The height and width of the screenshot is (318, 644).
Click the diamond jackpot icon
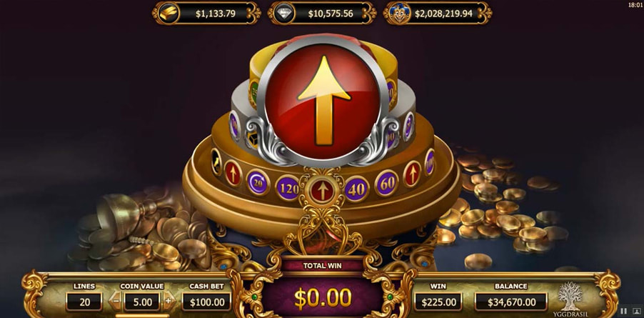284,14
